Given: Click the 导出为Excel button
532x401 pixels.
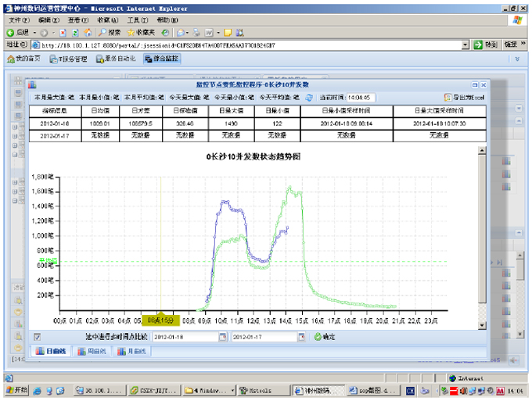Looking at the screenshot, I should pyautogui.click(x=465, y=98).
